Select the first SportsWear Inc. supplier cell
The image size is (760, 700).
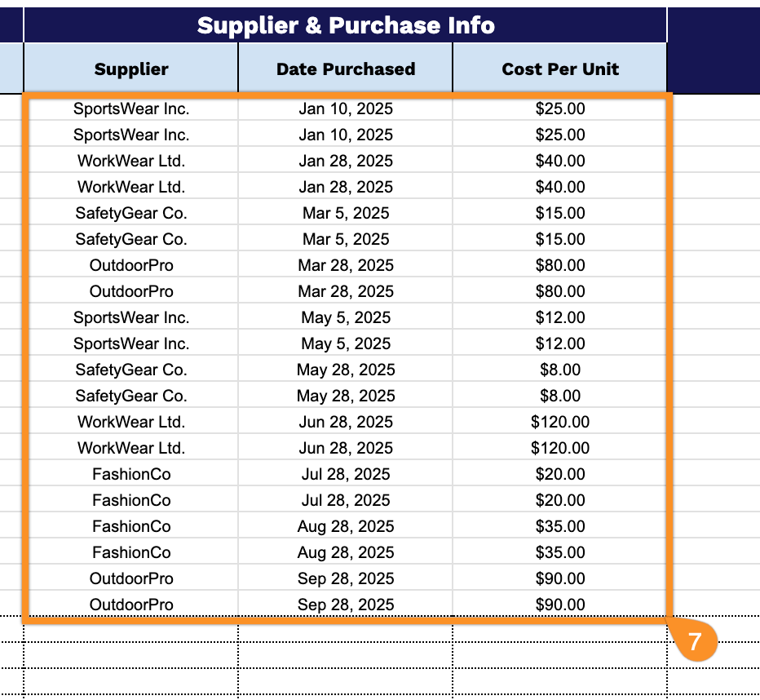tap(130, 109)
